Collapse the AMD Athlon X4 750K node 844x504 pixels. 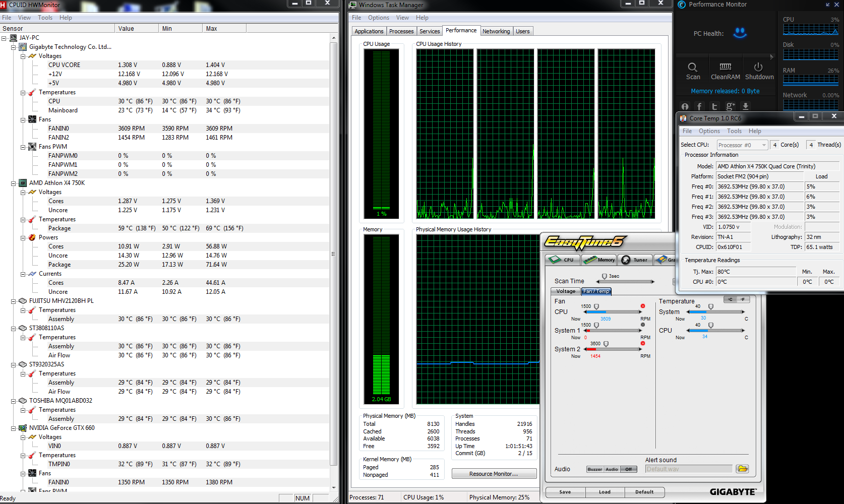coord(14,183)
